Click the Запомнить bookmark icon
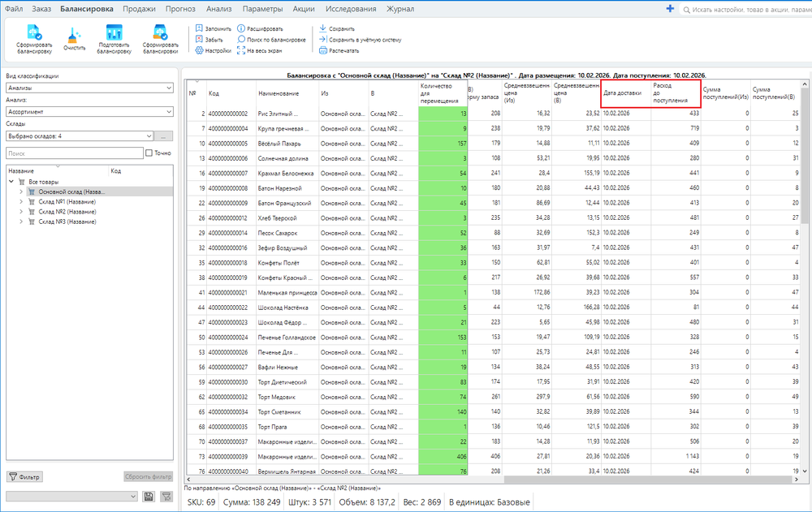The image size is (812, 512). point(199,28)
